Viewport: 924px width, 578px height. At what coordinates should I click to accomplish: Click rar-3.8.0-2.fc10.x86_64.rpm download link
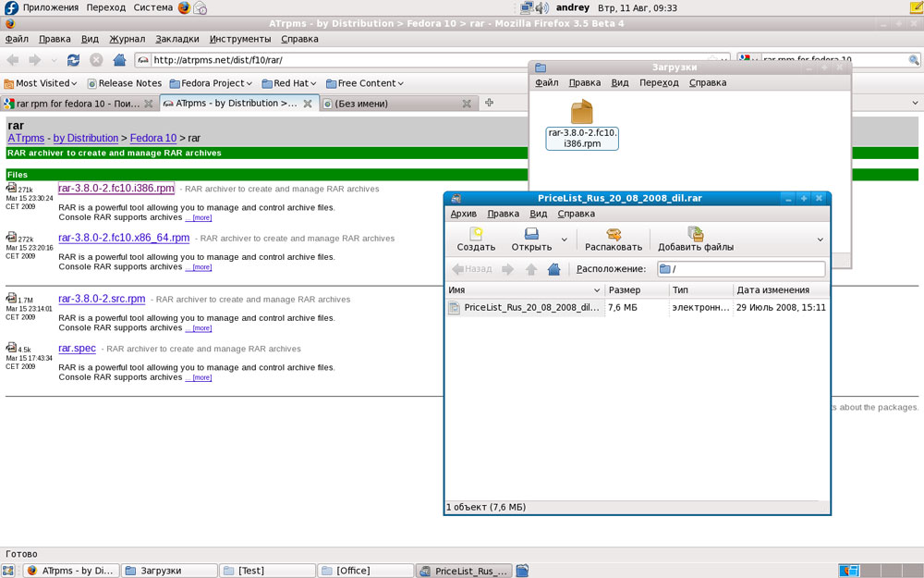124,238
